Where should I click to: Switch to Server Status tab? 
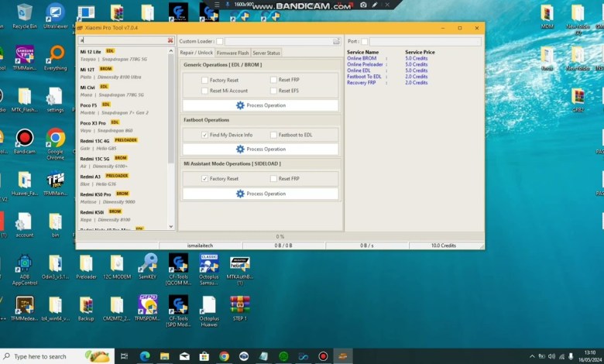point(266,53)
